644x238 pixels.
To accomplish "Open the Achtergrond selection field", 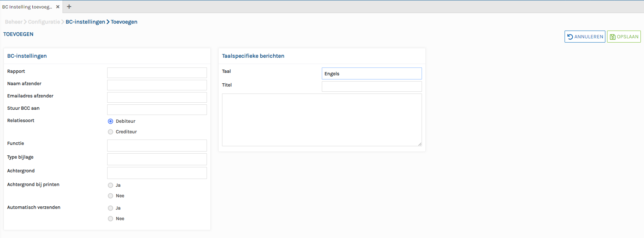I will [x=157, y=173].
